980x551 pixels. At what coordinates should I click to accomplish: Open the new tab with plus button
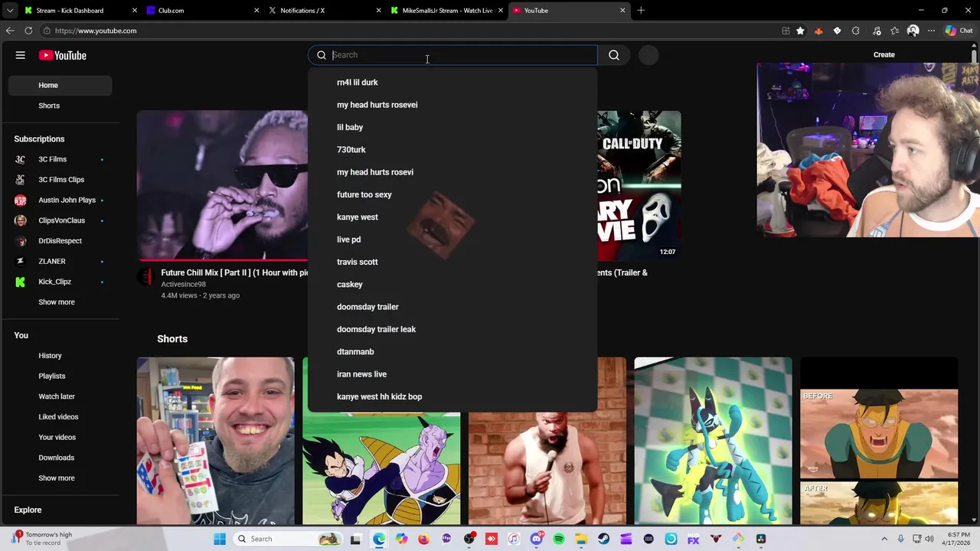point(641,10)
